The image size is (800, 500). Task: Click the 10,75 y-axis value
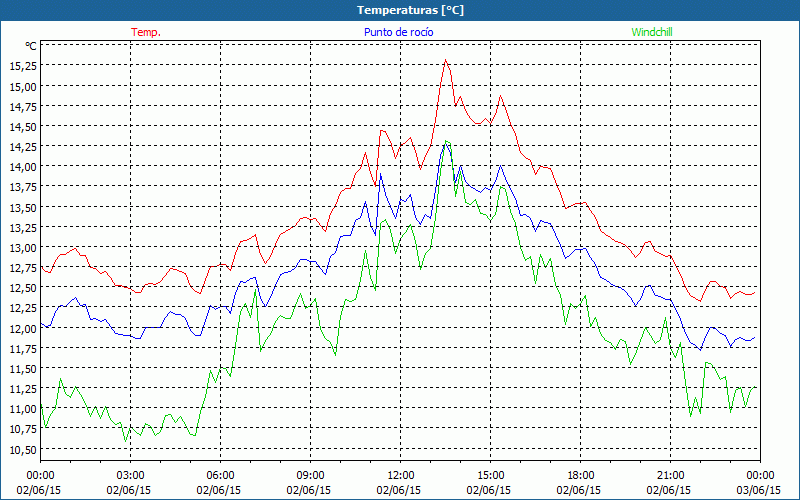click(x=23, y=429)
